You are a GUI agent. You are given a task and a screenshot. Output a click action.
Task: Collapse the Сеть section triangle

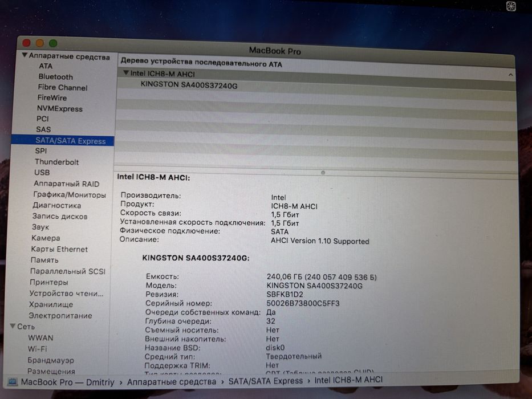tap(13, 325)
